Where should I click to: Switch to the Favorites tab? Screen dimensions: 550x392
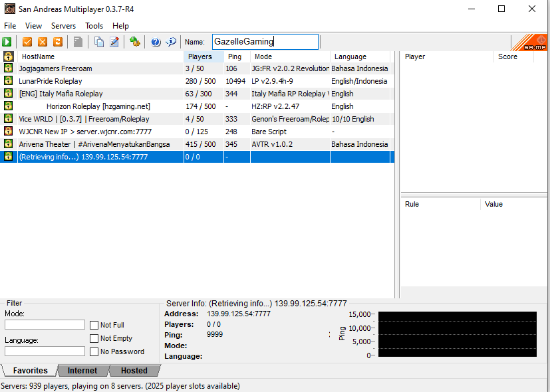pyautogui.click(x=30, y=371)
